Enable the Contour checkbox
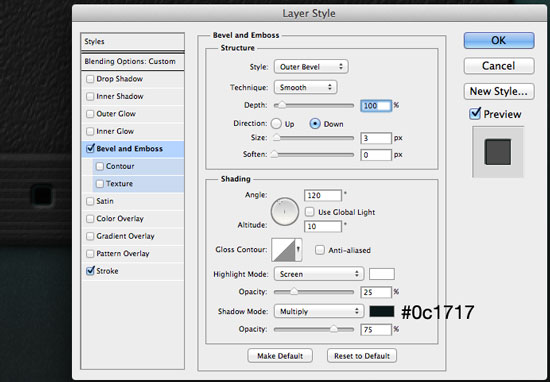550x382 pixels. pyautogui.click(x=100, y=166)
